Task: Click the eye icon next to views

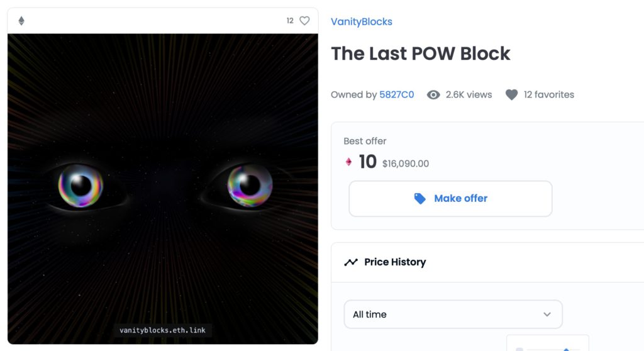Action: click(433, 95)
